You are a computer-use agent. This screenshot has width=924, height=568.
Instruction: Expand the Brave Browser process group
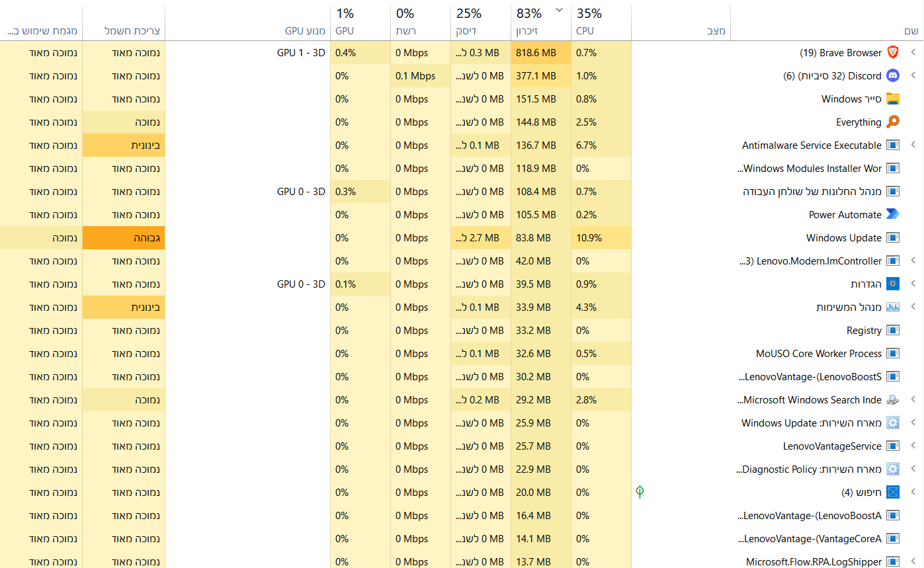(913, 53)
